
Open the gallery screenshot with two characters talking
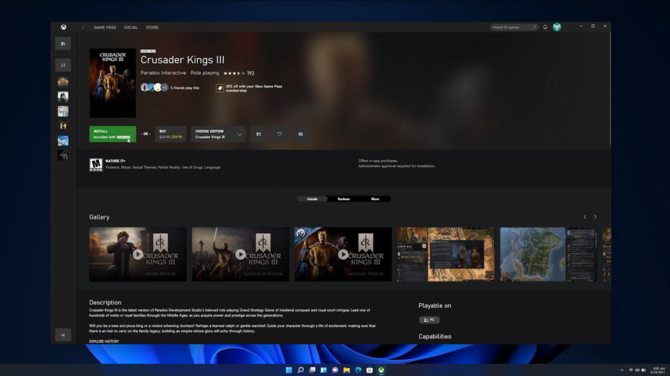tap(446, 254)
